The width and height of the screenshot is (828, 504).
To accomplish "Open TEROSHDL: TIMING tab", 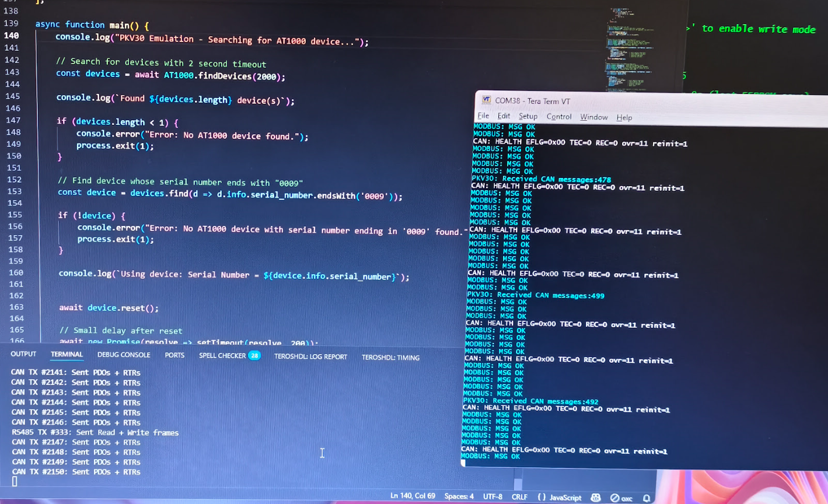I will coord(390,358).
